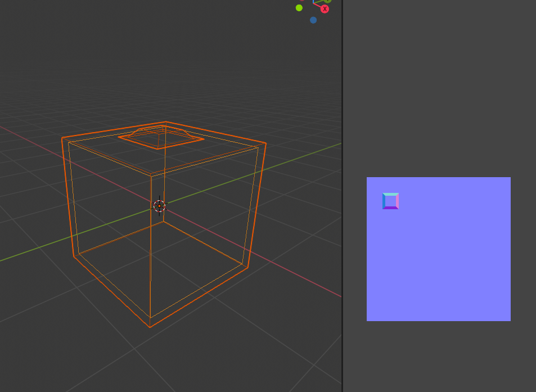
Task: Click the small square detail on the normal map
Action: (x=390, y=201)
